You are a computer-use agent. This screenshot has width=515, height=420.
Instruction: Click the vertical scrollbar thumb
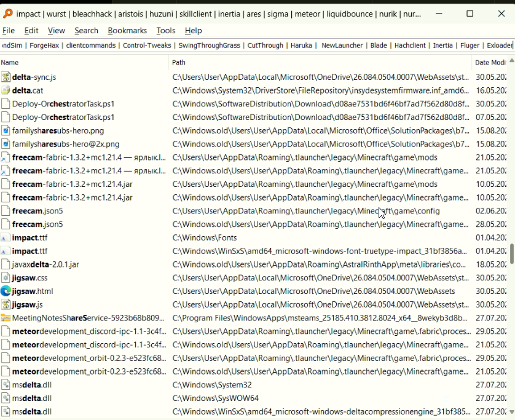(x=512, y=253)
